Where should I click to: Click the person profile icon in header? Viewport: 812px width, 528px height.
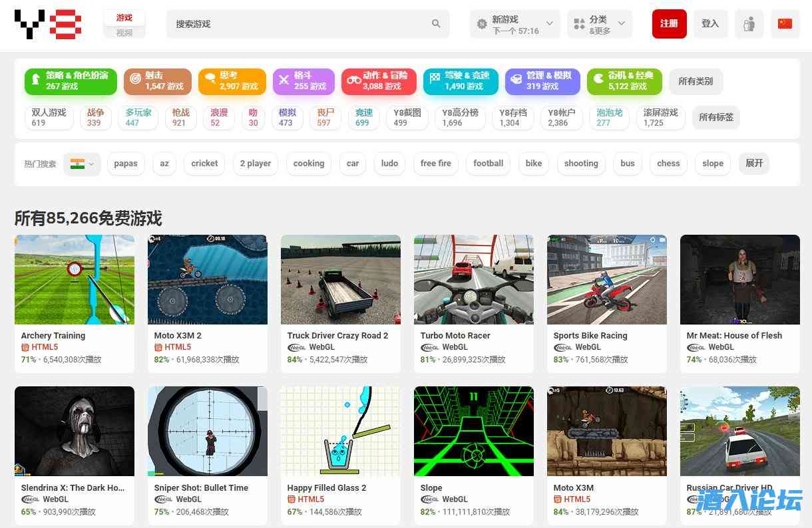click(x=749, y=24)
